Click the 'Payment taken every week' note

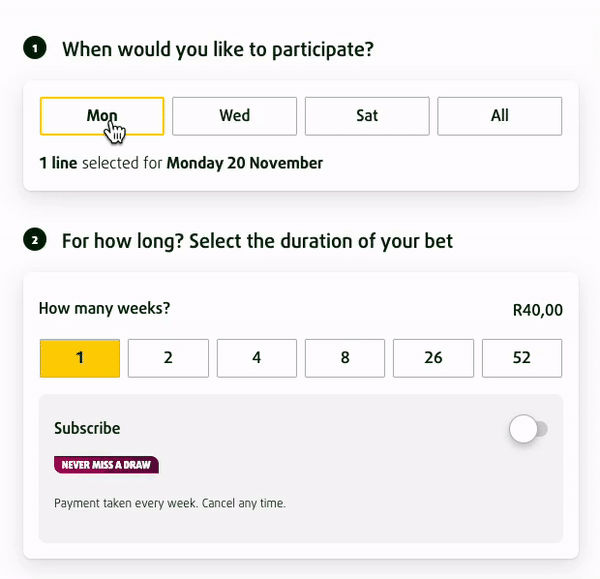click(169, 504)
